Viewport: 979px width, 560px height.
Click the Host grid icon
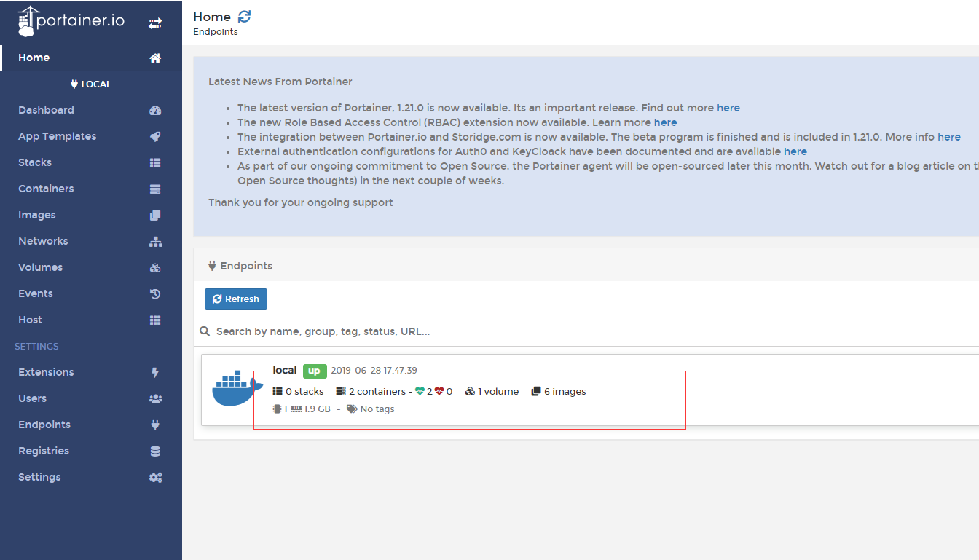[x=155, y=320]
